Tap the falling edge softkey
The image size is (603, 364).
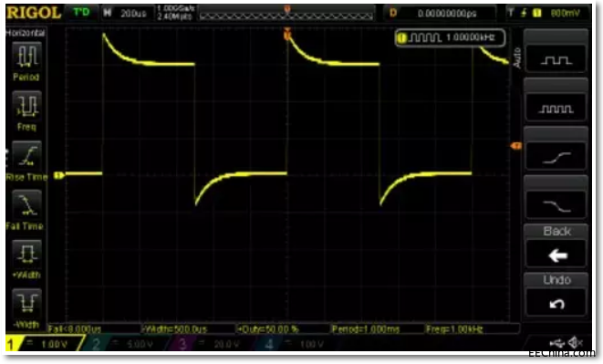coord(556,205)
